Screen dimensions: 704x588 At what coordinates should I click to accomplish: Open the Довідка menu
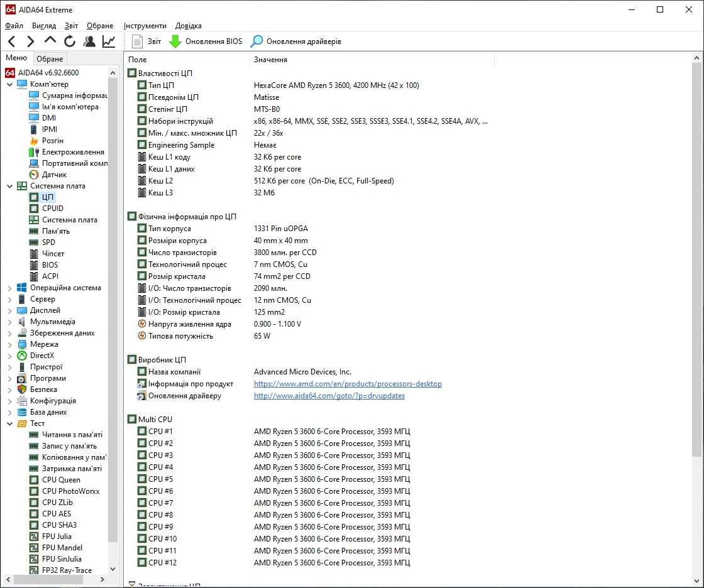188,26
